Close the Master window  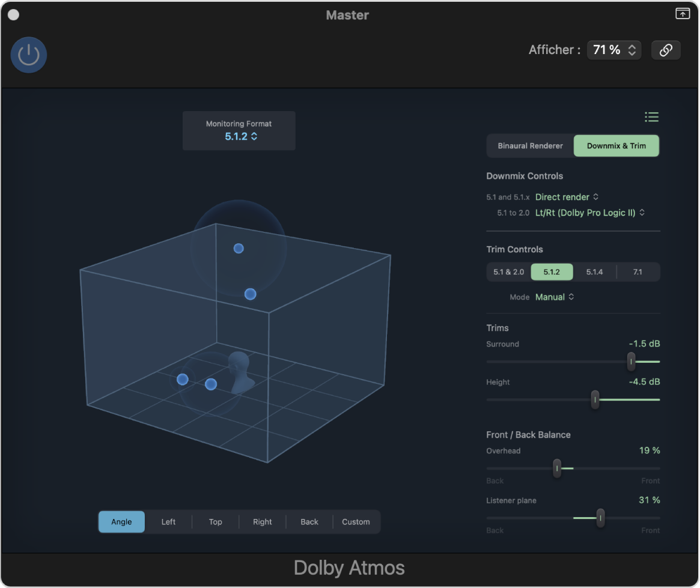click(14, 15)
